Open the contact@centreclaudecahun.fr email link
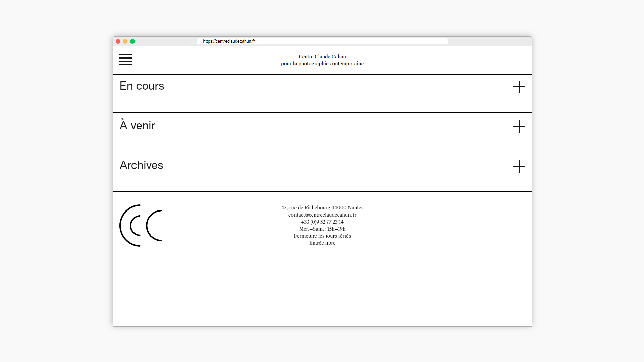 pos(322,215)
